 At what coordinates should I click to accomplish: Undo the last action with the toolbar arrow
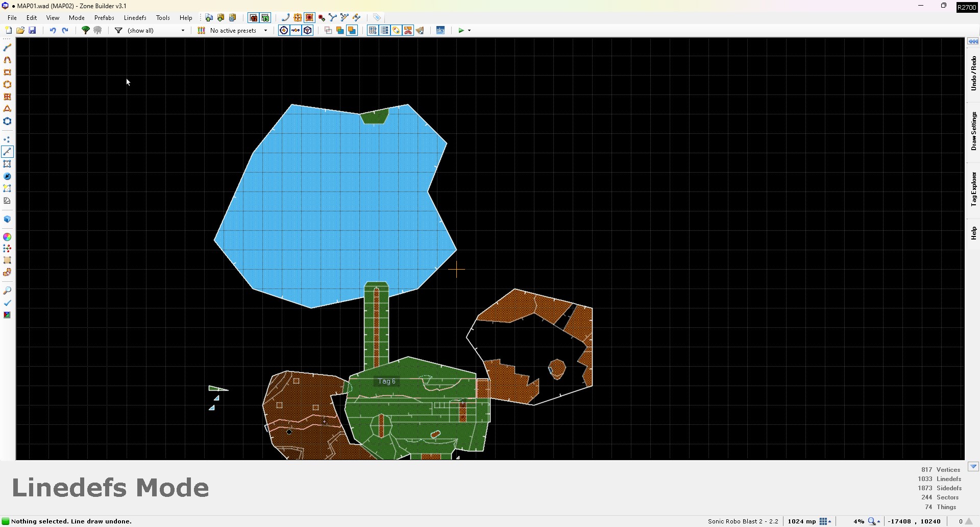point(53,31)
